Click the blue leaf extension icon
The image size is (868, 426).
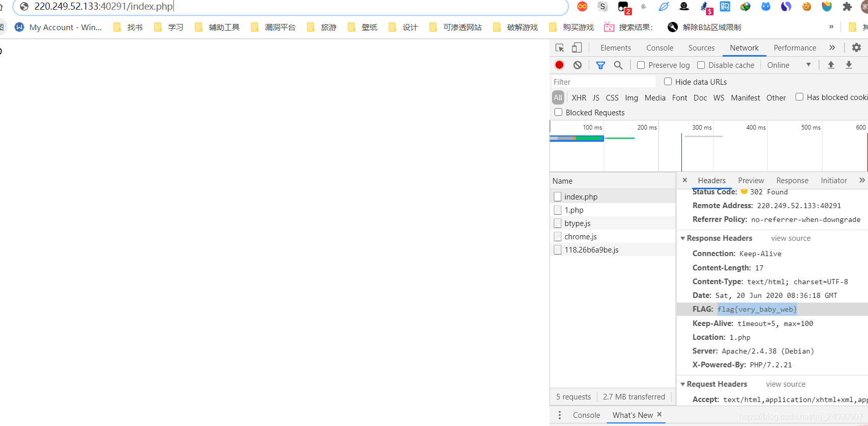(664, 6)
